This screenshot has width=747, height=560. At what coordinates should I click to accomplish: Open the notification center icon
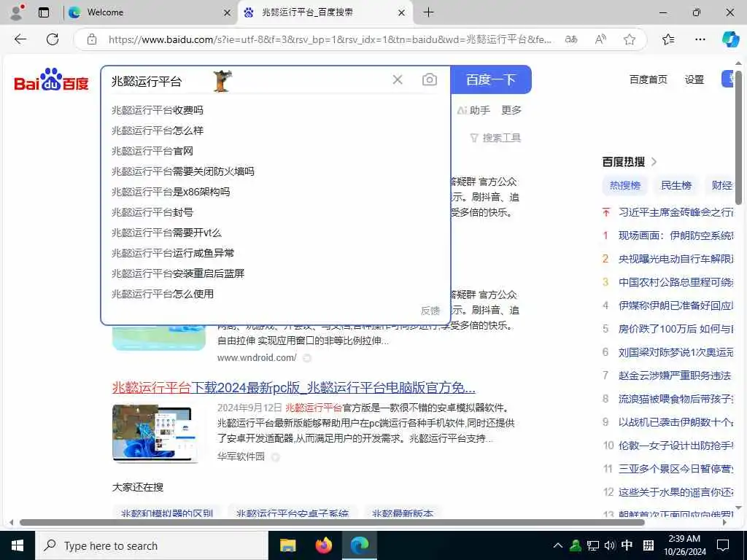(x=723, y=545)
